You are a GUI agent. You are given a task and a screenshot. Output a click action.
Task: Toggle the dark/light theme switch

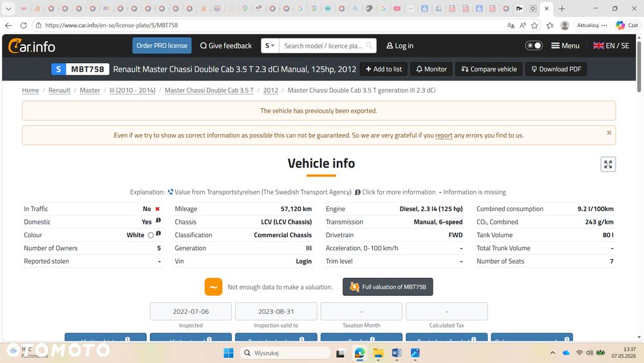(533, 46)
